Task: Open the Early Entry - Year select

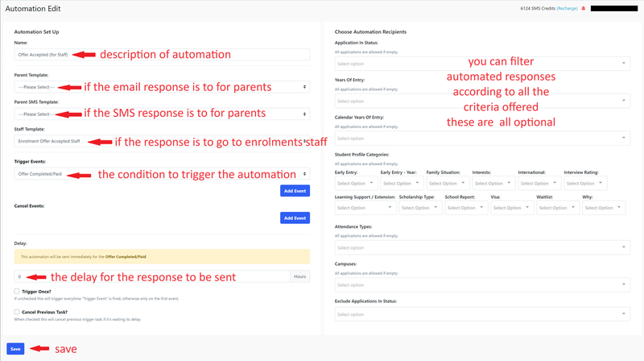Action: [402, 183]
